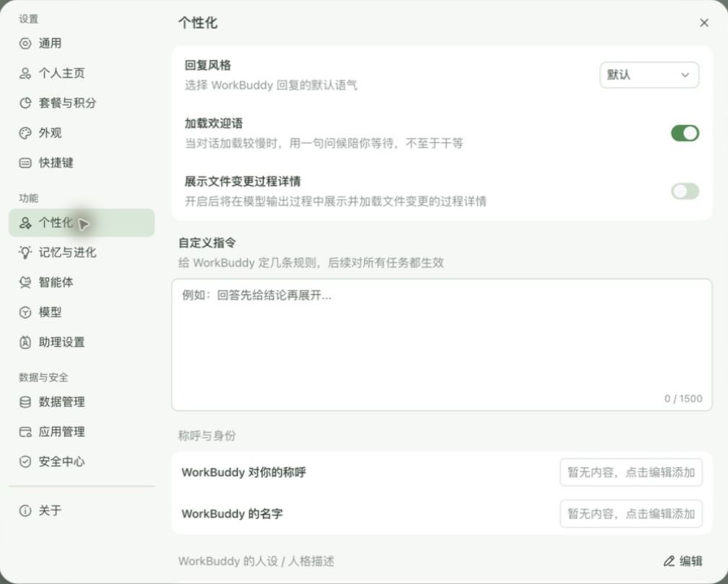This screenshot has height=584, width=728.
Task: Click WorkBuddy 的人设 / 人格描述 text
Action: [x=256, y=561]
